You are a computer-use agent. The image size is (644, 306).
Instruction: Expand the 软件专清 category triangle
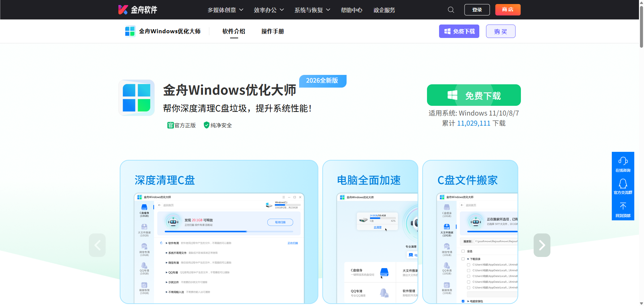coord(166,243)
